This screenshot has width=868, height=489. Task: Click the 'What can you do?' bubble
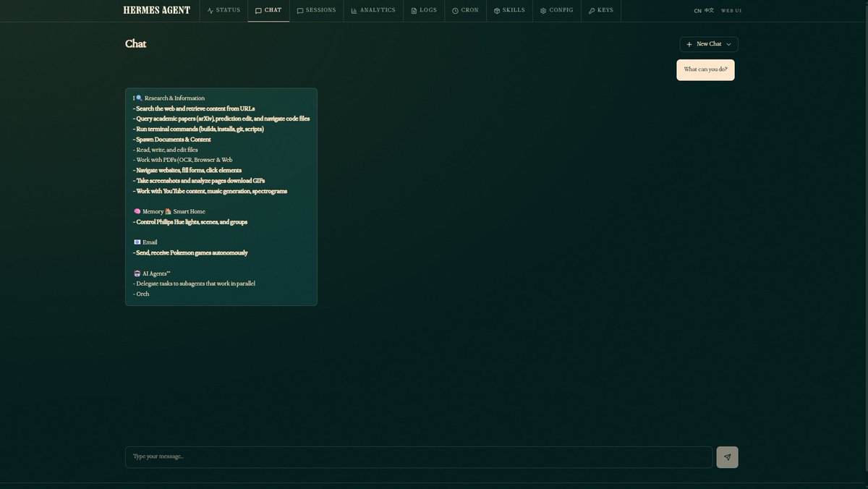705,69
